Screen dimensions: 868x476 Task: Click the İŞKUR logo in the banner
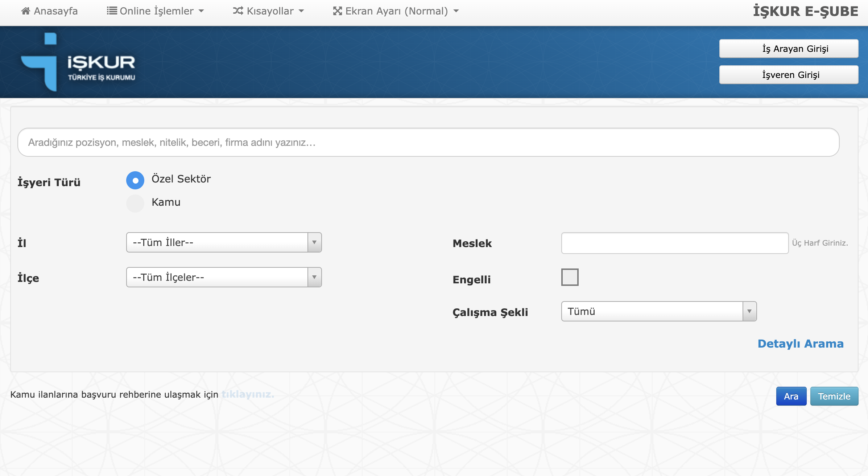click(x=78, y=62)
